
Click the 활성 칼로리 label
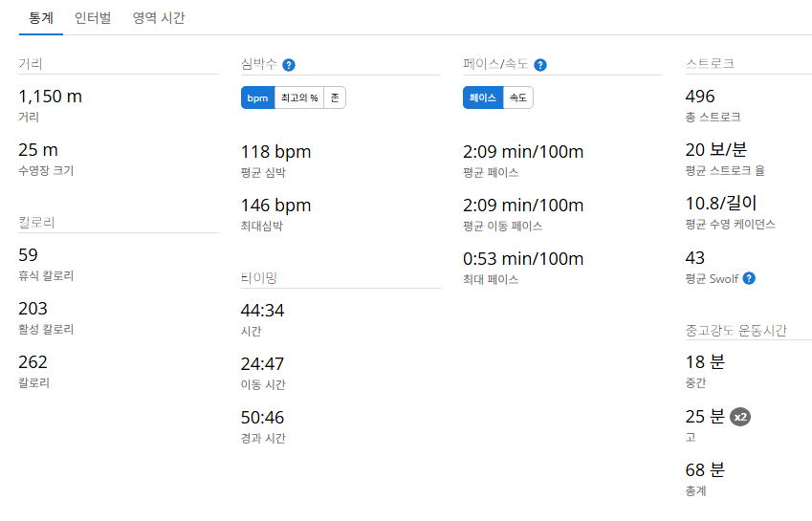tap(46, 330)
